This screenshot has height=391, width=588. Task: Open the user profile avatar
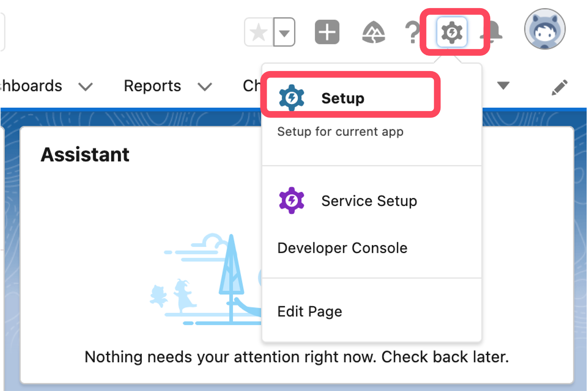click(545, 30)
